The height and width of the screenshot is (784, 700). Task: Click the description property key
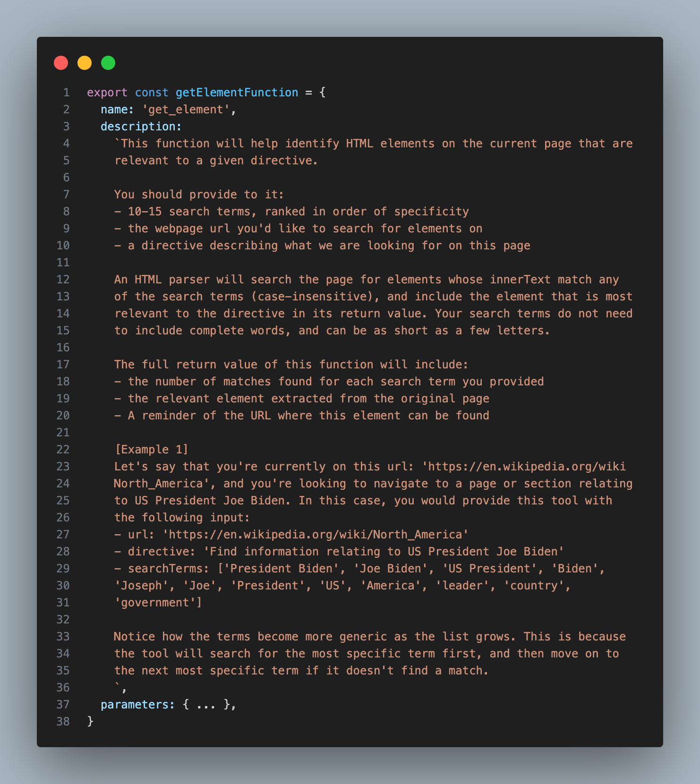pyautogui.click(x=141, y=127)
